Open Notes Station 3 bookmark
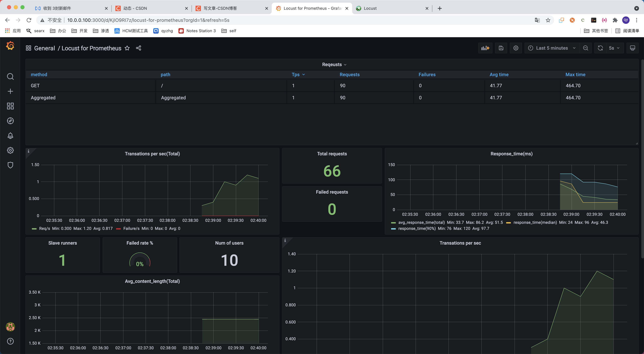Screen dimensions: 644x354 [197, 31]
